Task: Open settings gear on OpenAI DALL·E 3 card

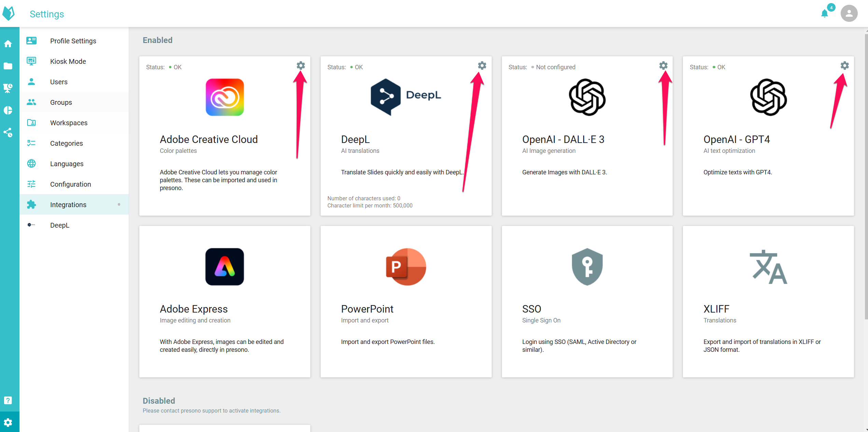Action: [663, 66]
